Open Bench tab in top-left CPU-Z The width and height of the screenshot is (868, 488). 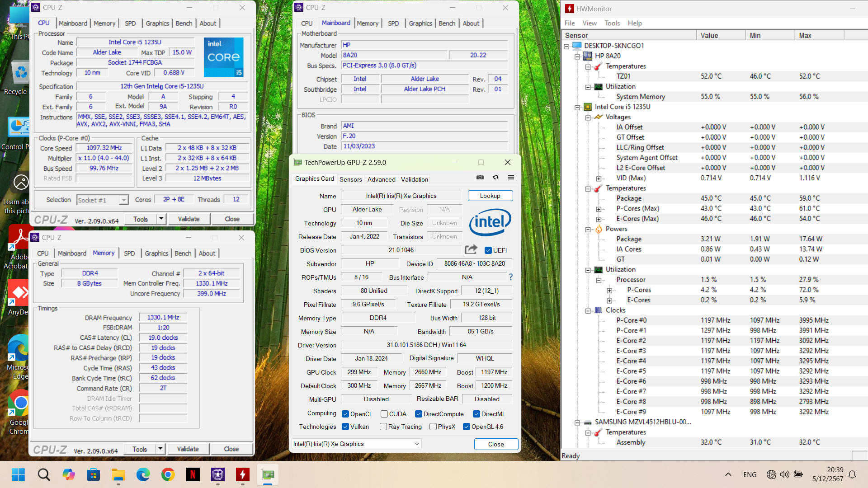(x=184, y=23)
